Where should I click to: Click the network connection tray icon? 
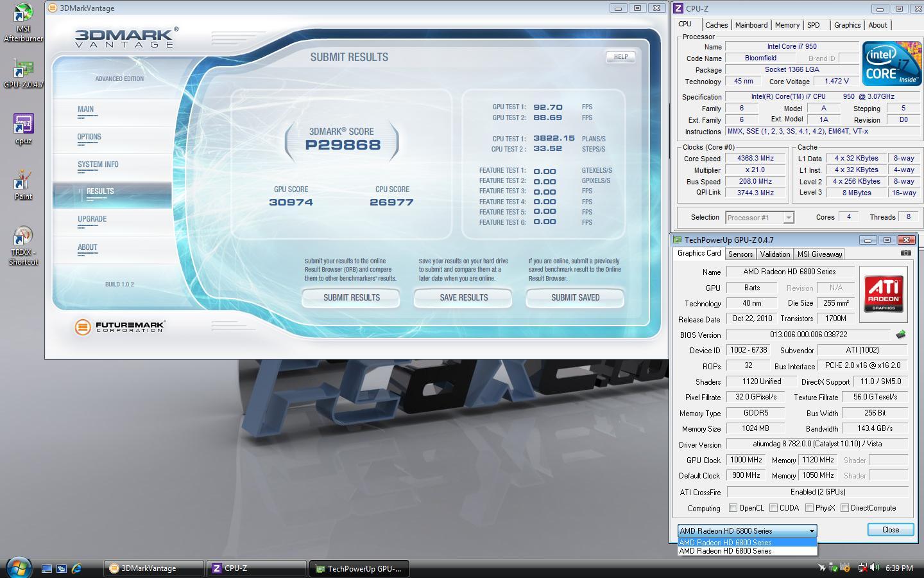coord(863,568)
